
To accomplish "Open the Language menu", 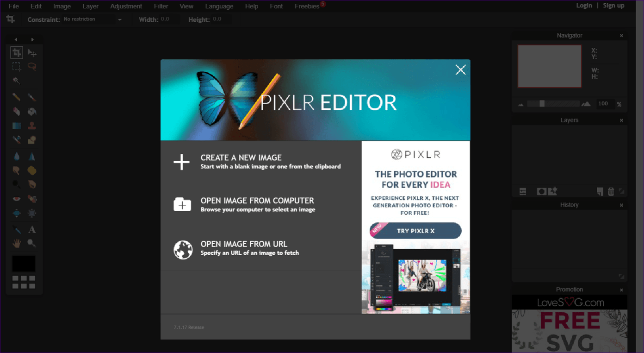I will point(219,6).
